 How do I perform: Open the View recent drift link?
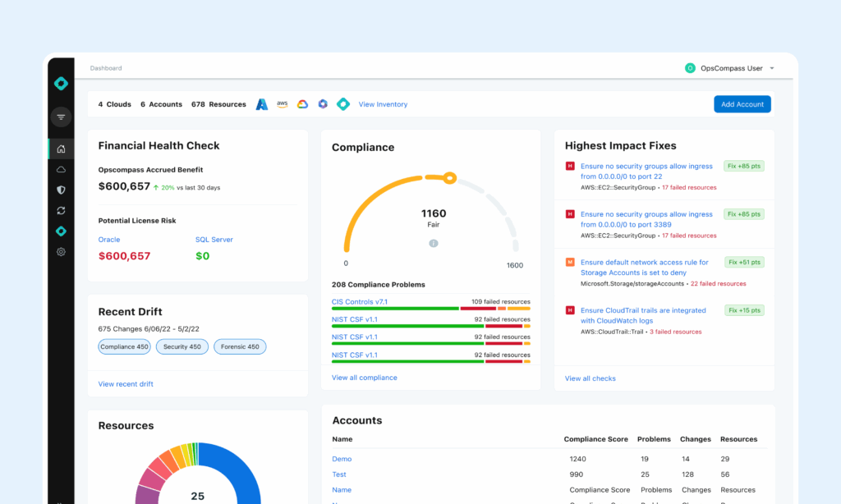click(126, 384)
